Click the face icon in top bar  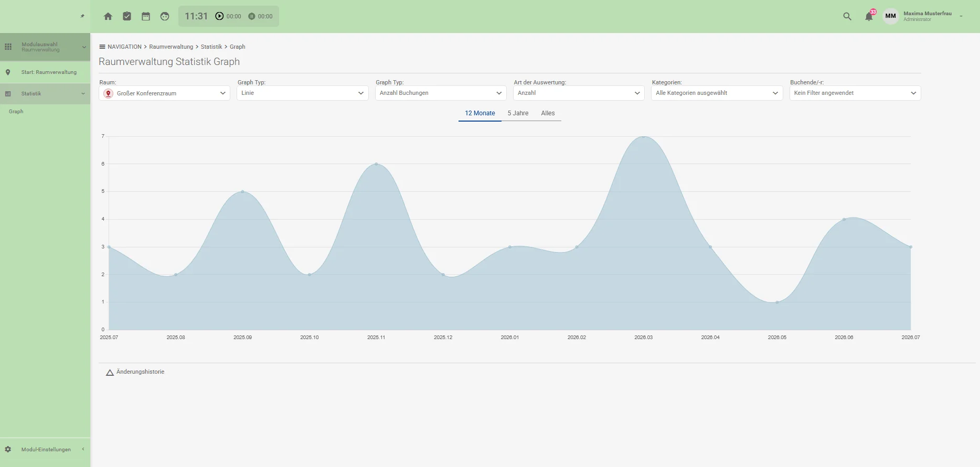[x=165, y=16]
